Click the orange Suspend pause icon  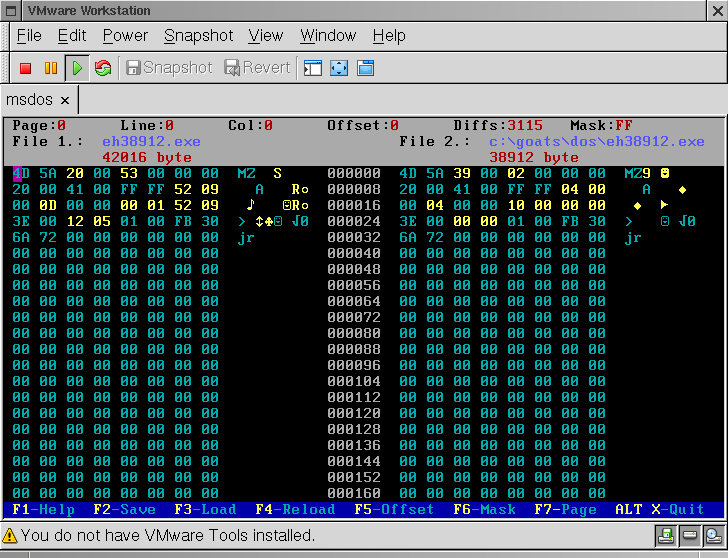coord(51,68)
